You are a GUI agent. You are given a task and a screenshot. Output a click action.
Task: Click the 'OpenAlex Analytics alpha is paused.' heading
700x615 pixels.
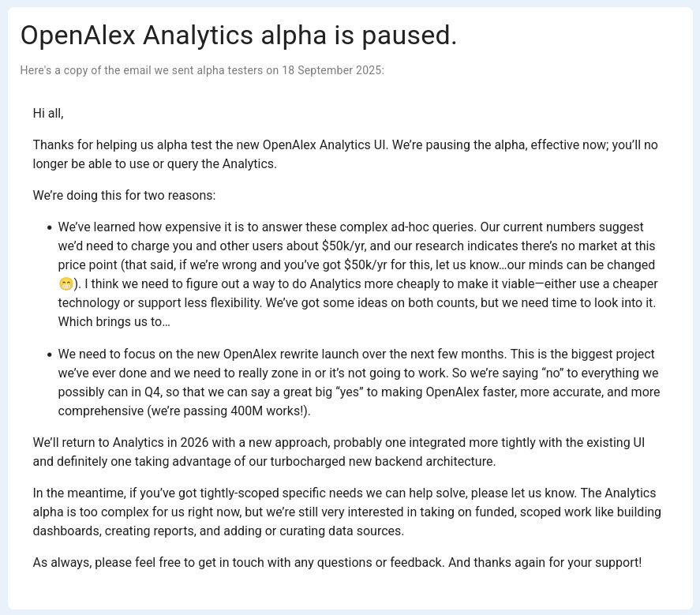point(239,36)
